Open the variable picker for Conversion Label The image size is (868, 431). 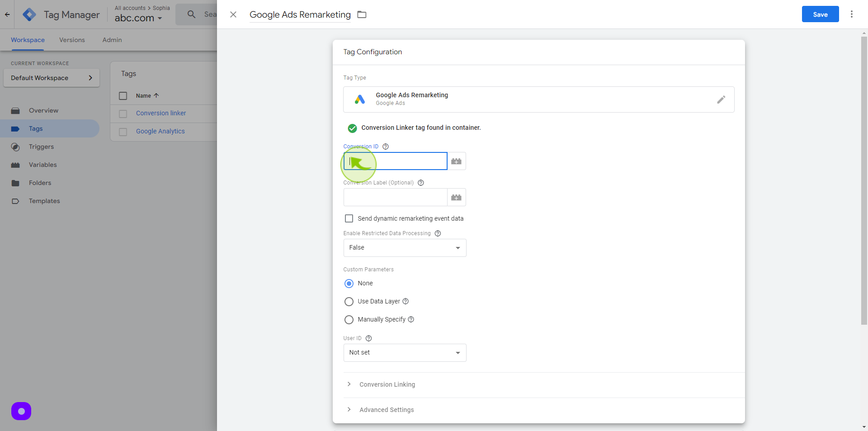pyautogui.click(x=457, y=197)
